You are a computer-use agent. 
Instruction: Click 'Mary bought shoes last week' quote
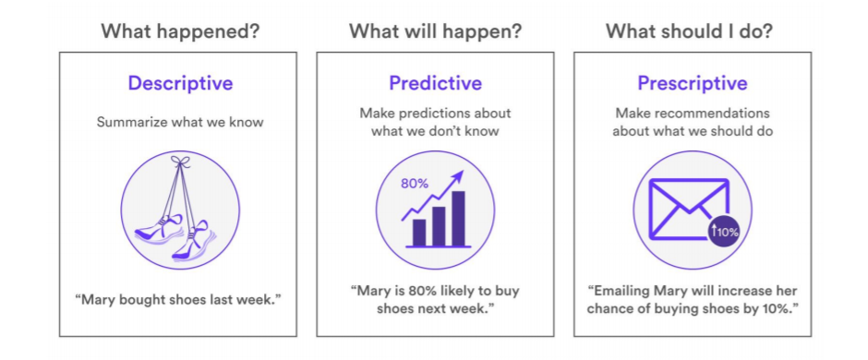(178, 300)
